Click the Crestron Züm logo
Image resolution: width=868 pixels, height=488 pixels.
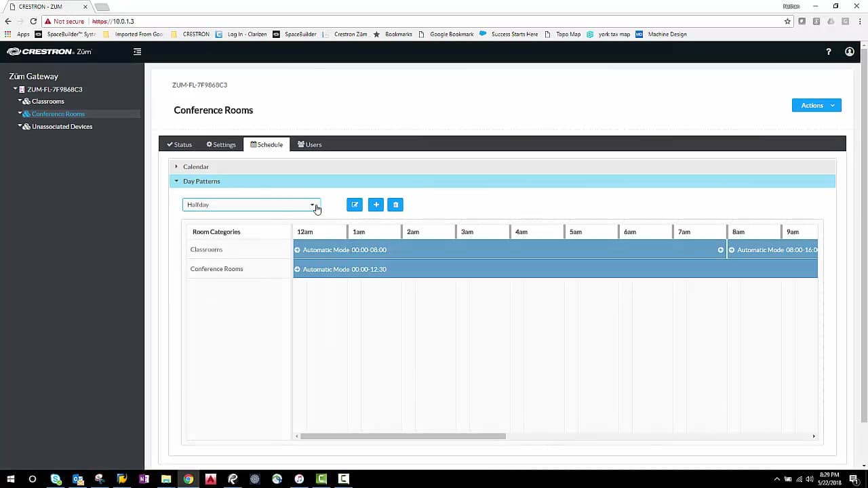(x=50, y=52)
